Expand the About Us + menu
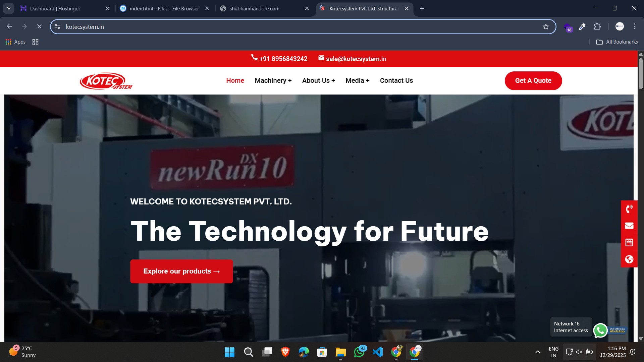Image resolution: width=644 pixels, height=362 pixels. pyautogui.click(x=318, y=80)
